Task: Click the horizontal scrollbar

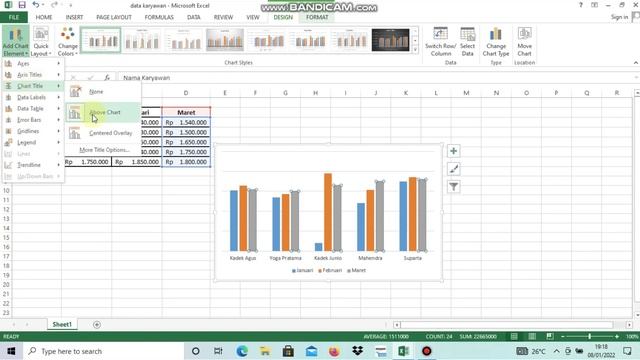Action: 507,324
